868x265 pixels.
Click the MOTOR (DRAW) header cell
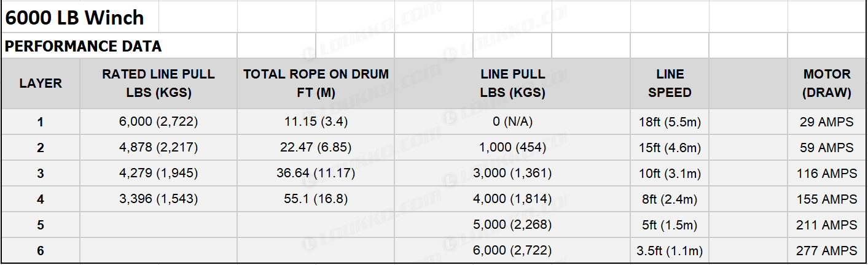tap(827, 84)
